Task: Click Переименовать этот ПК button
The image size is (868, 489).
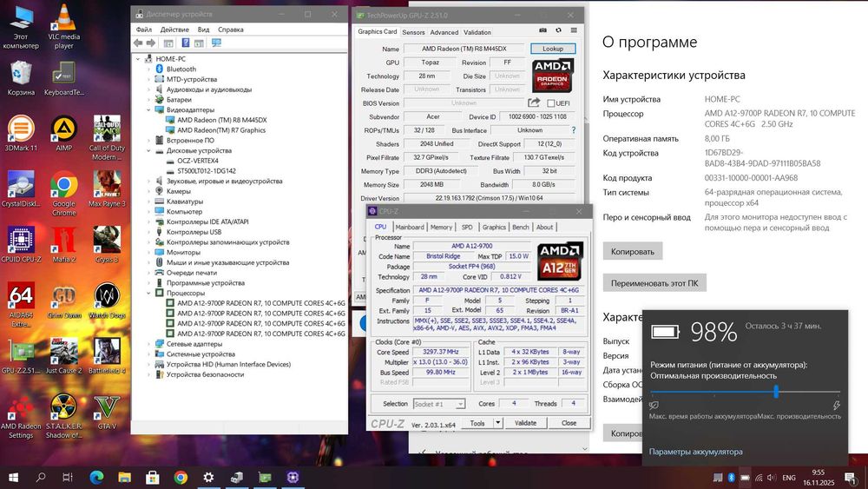Action: (x=654, y=283)
